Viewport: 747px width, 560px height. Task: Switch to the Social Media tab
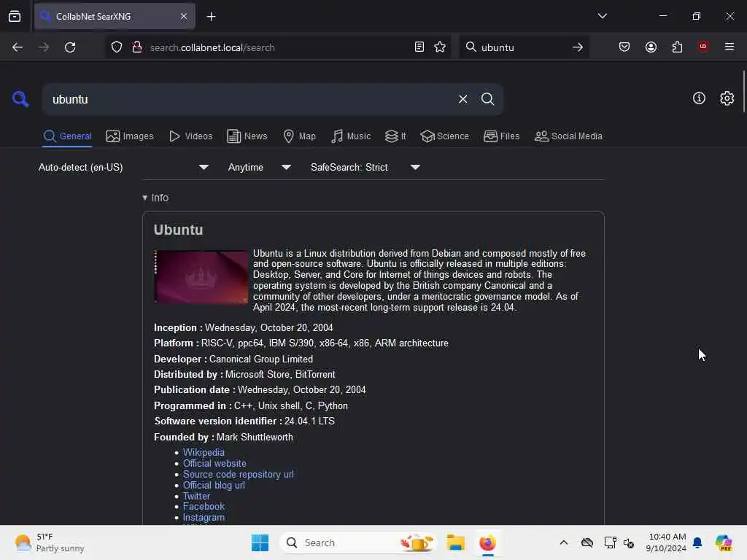tap(568, 136)
